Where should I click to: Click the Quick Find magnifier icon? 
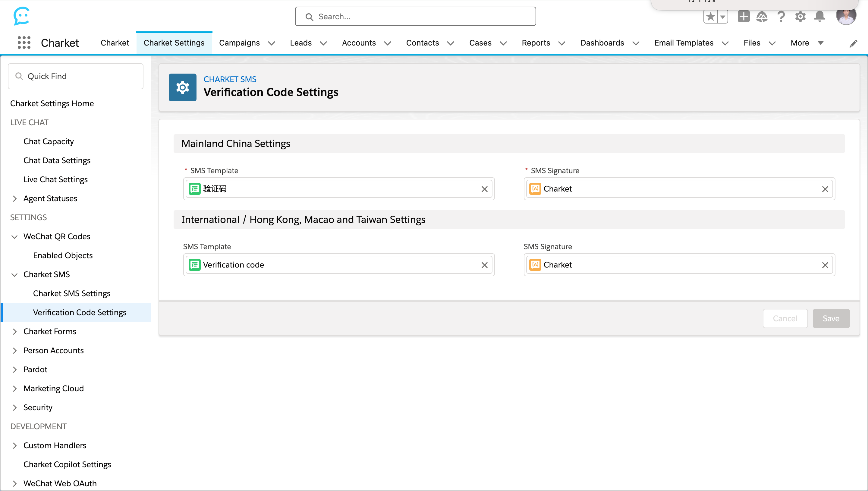tap(19, 77)
